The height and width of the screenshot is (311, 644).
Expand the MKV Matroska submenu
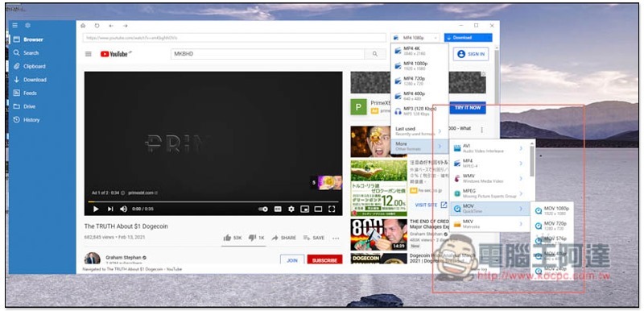(489, 224)
